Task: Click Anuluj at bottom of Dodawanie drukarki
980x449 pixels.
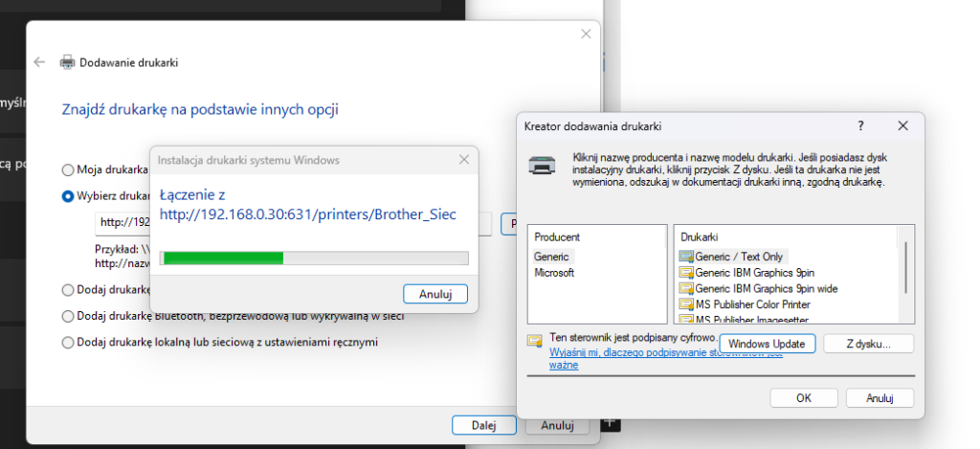Action: point(557,426)
